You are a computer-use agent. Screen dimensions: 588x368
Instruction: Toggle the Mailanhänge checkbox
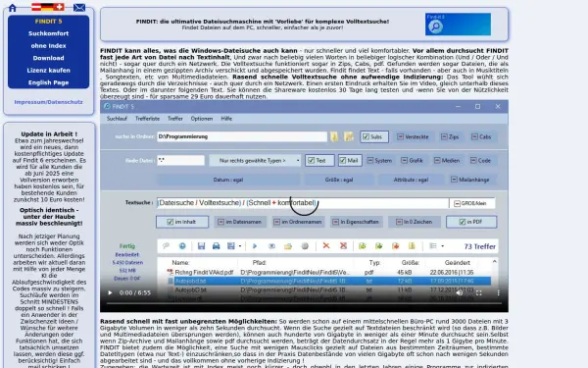click(x=469, y=180)
